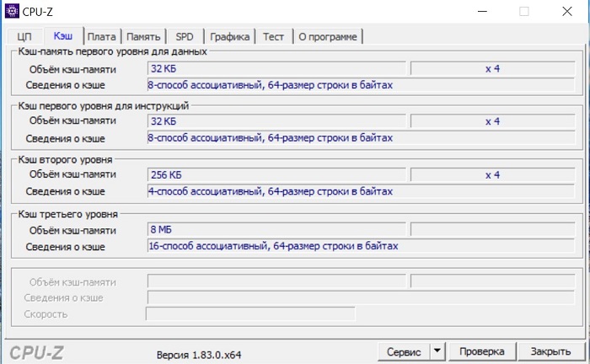Click the CPU-Z app icon in title bar

coord(12,11)
